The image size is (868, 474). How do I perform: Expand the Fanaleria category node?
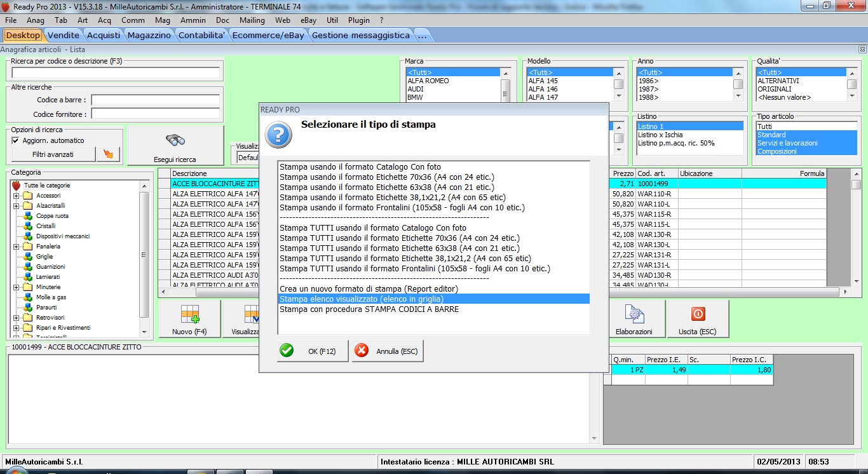point(17,247)
